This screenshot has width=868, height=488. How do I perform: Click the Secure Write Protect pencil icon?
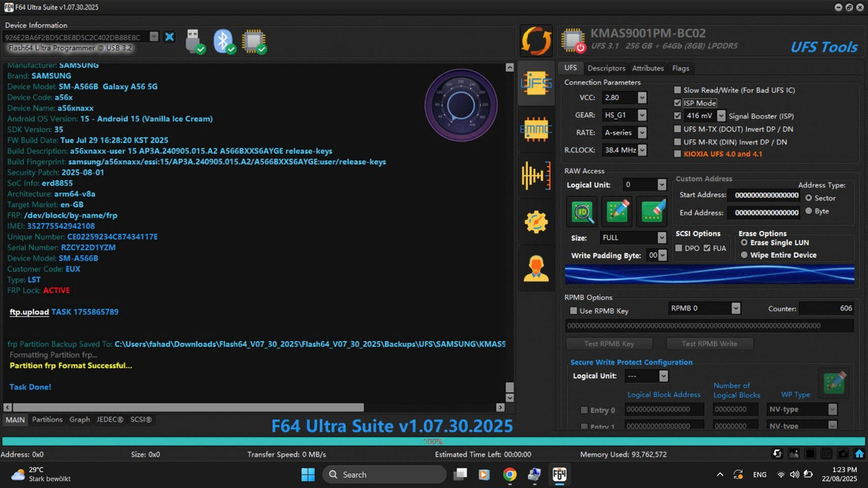click(833, 383)
